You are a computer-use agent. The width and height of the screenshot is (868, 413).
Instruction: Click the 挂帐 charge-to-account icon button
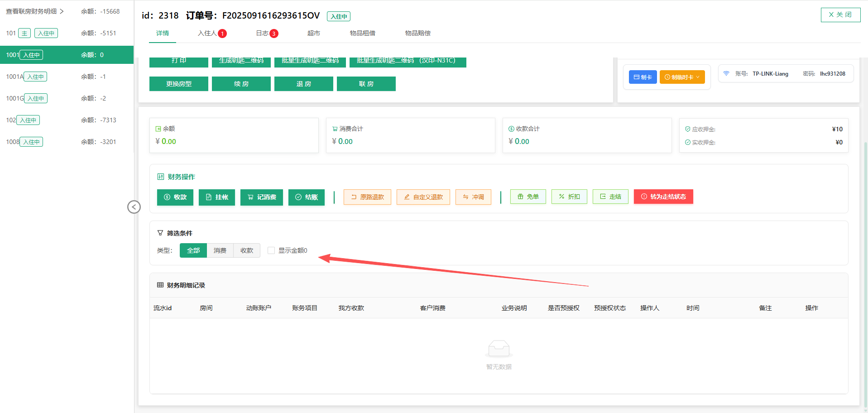[216, 197]
